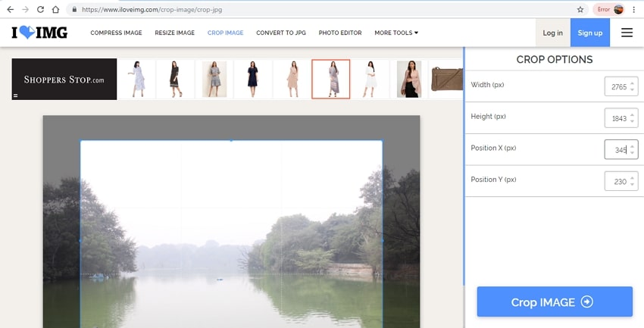The height and width of the screenshot is (328, 644).
Task: Increase the Width value with stepper
Action: click(x=633, y=83)
